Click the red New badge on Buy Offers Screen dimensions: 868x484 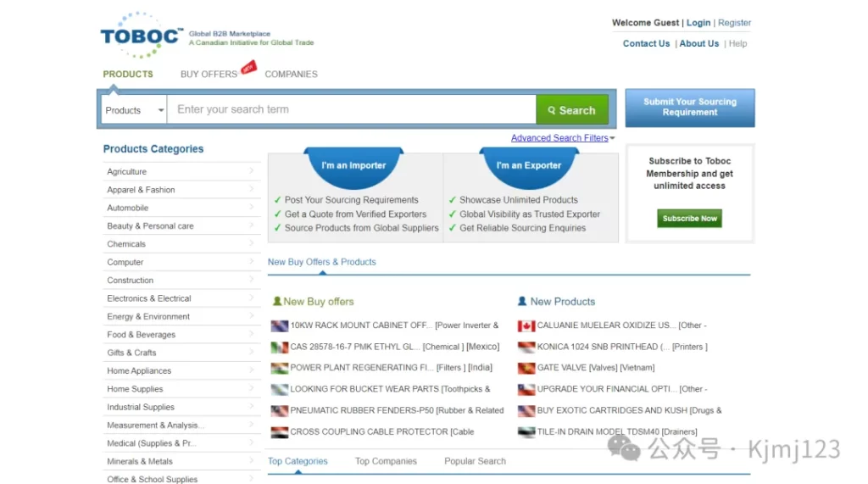click(248, 68)
